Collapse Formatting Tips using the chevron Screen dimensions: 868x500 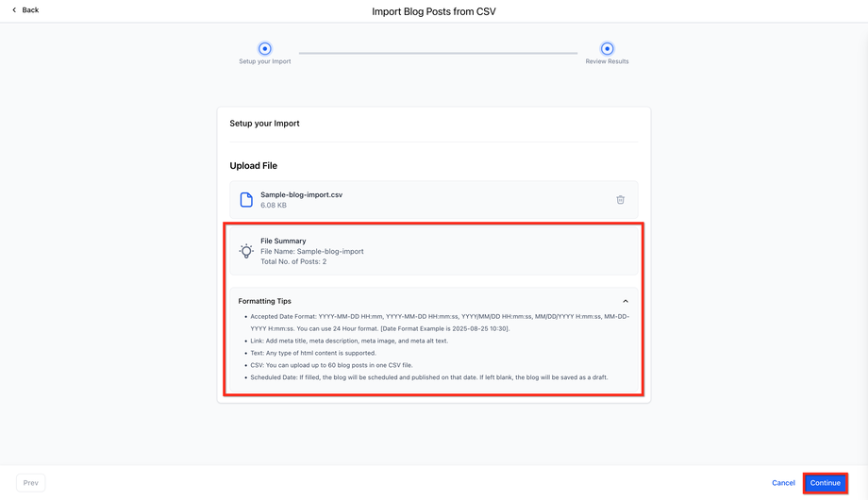[626, 301]
